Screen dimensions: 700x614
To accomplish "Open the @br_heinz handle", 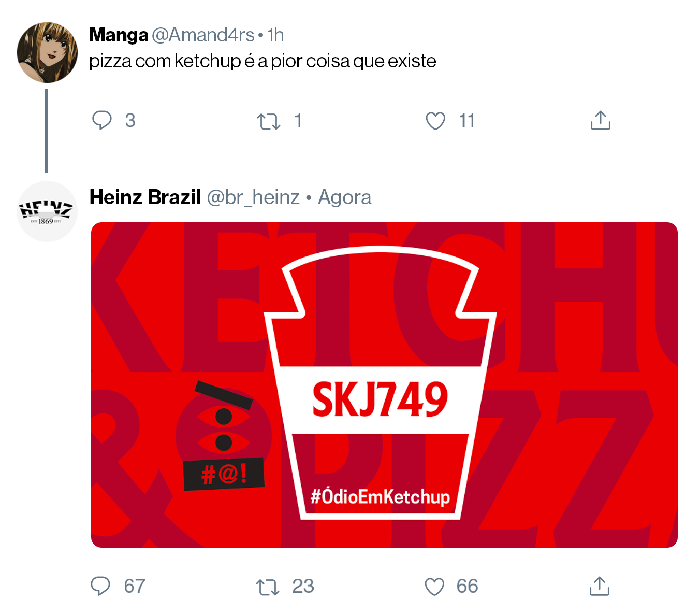I will (x=253, y=197).
